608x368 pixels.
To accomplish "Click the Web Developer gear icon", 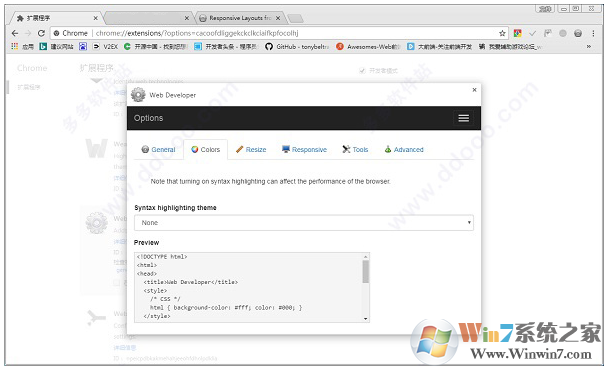I will coord(138,95).
